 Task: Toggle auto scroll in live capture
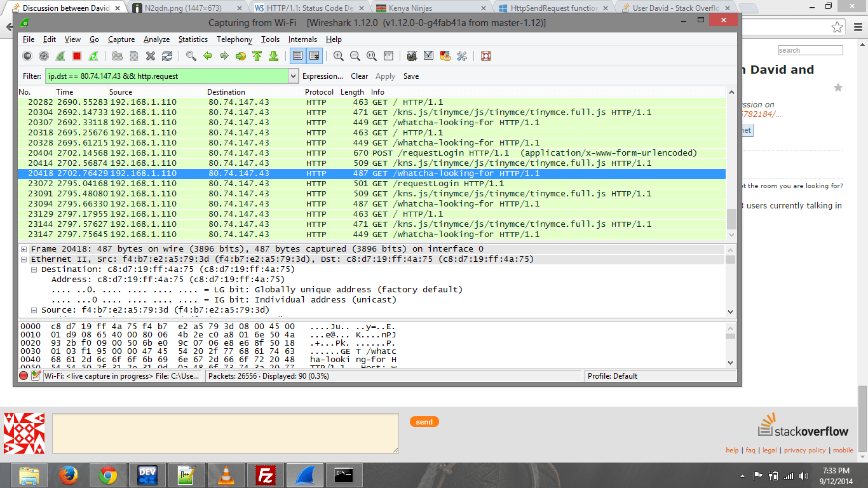[x=315, y=56]
